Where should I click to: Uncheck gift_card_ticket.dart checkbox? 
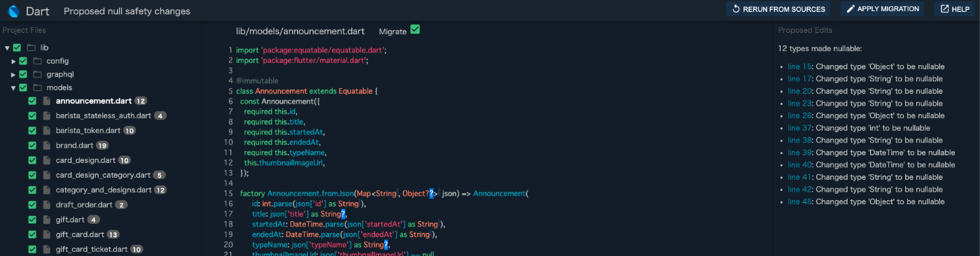click(32, 249)
